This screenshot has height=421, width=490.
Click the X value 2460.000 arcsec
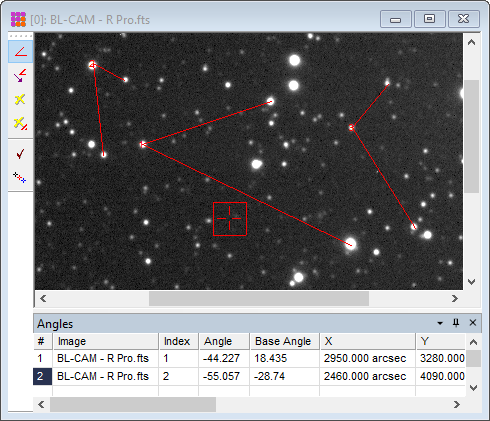[365, 376]
